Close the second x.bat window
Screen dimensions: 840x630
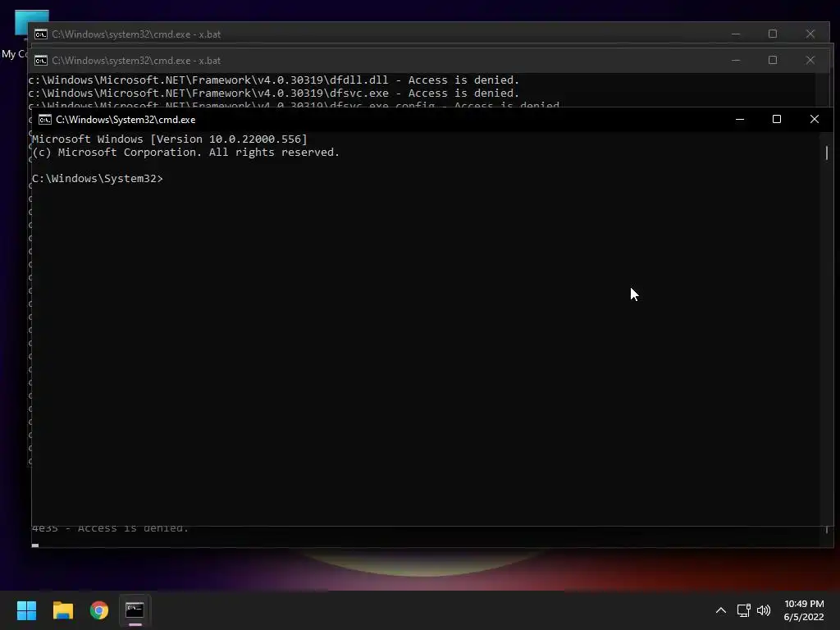810,61
